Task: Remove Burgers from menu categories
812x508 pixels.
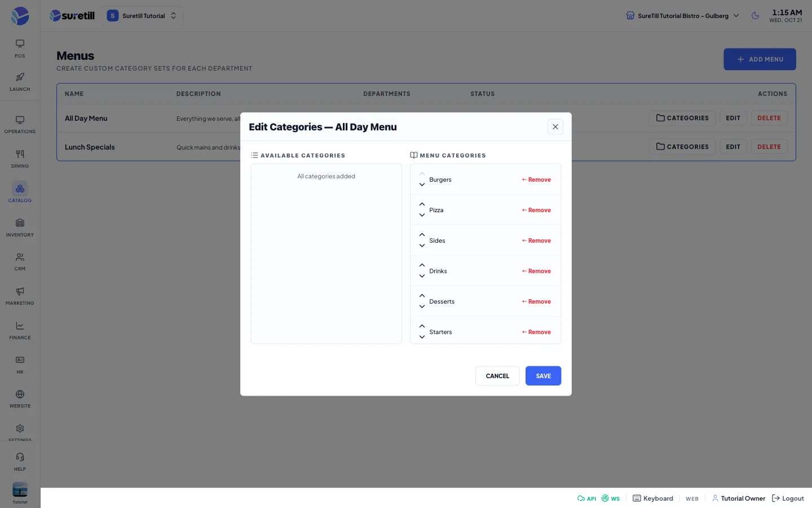Action: tap(536, 179)
